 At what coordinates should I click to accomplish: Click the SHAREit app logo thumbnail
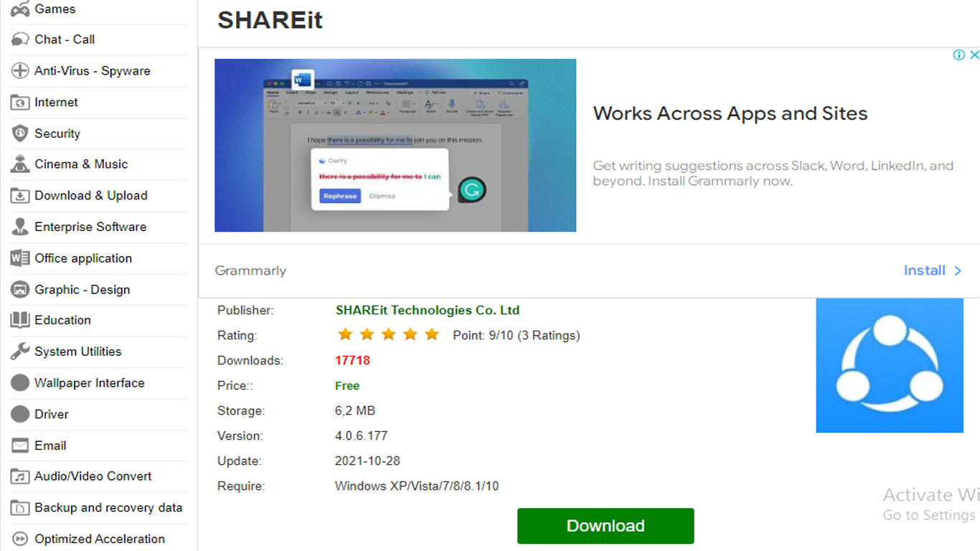890,366
